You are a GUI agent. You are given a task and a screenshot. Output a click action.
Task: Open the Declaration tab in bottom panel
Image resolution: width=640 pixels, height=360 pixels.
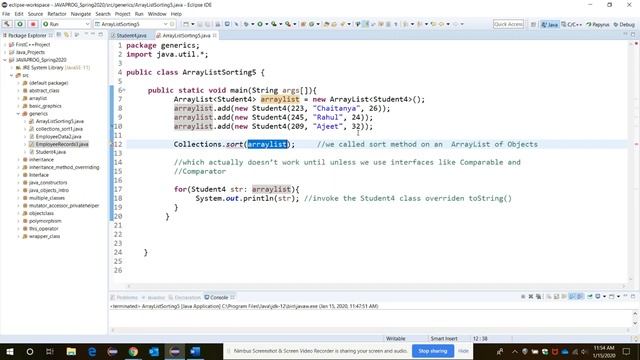184,298
